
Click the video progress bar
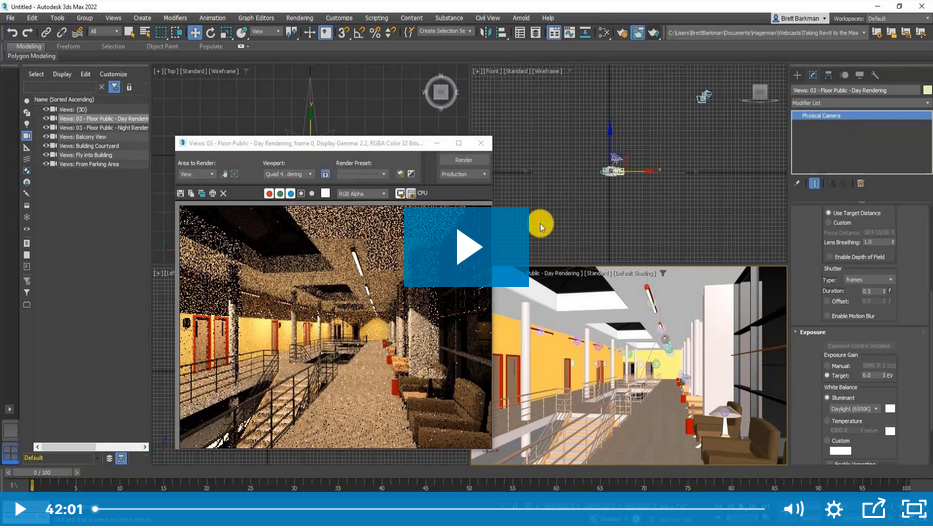click(430, 509)
